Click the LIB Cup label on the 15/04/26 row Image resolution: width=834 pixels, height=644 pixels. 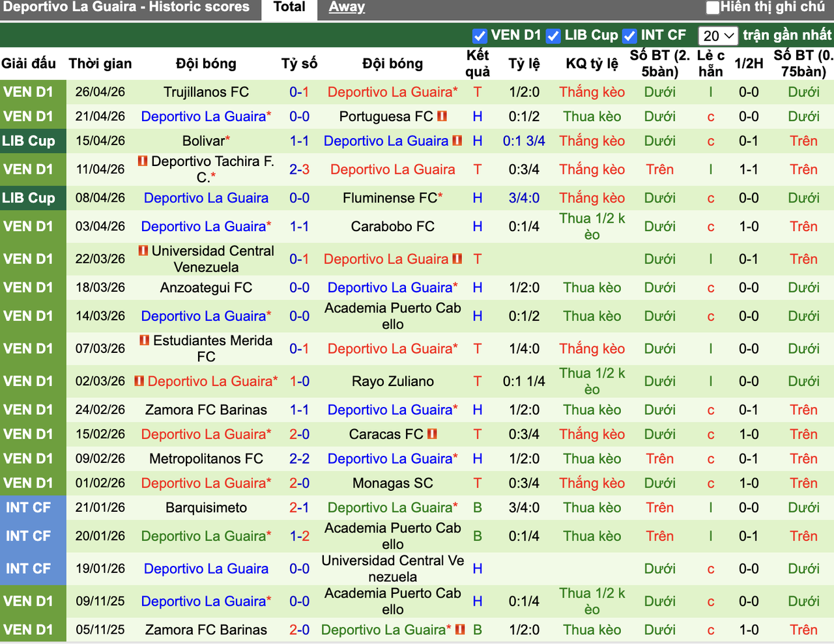pos(28,141)
